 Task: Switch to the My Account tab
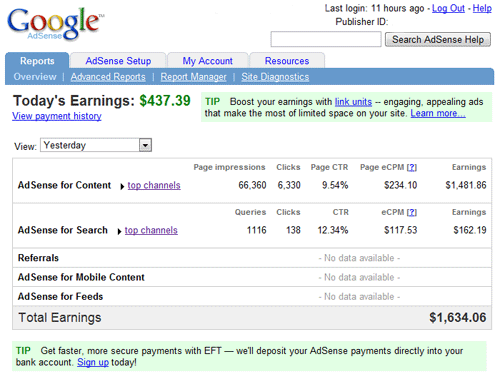point(207,61)
